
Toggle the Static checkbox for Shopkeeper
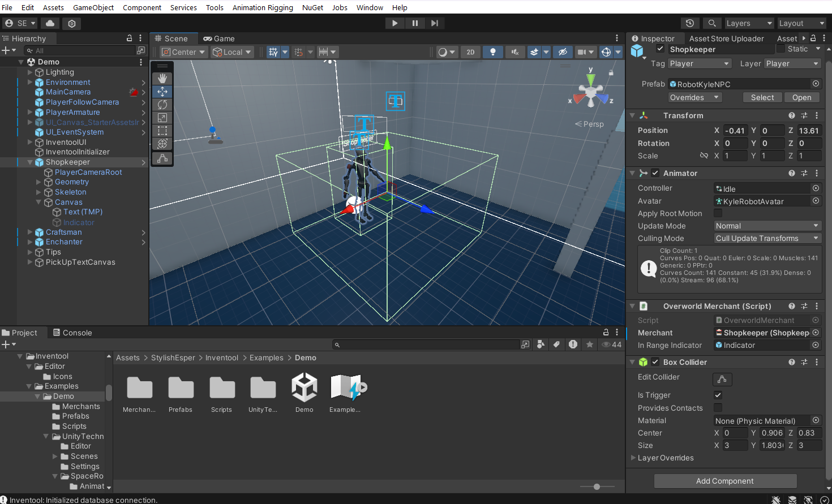click(781, 49)
